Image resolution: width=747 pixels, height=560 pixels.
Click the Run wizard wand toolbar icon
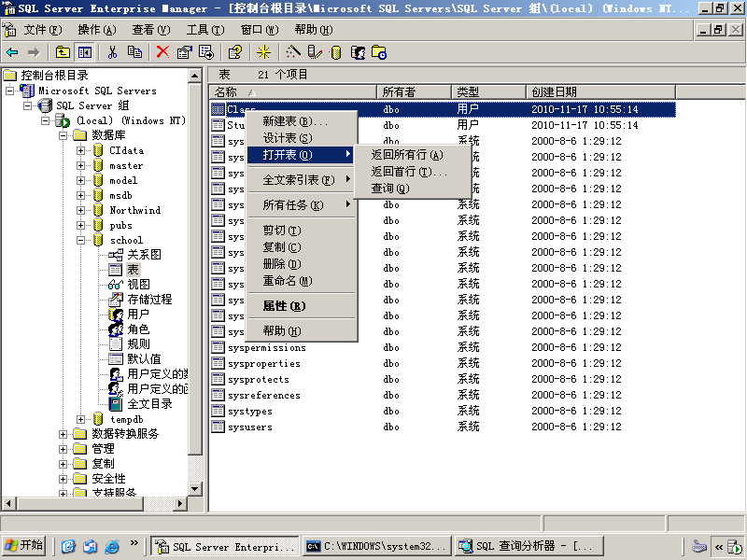tap(292, 52)
